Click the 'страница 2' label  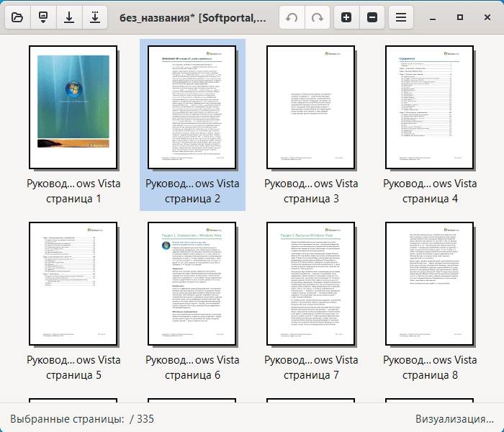click(x=192, y=199)
